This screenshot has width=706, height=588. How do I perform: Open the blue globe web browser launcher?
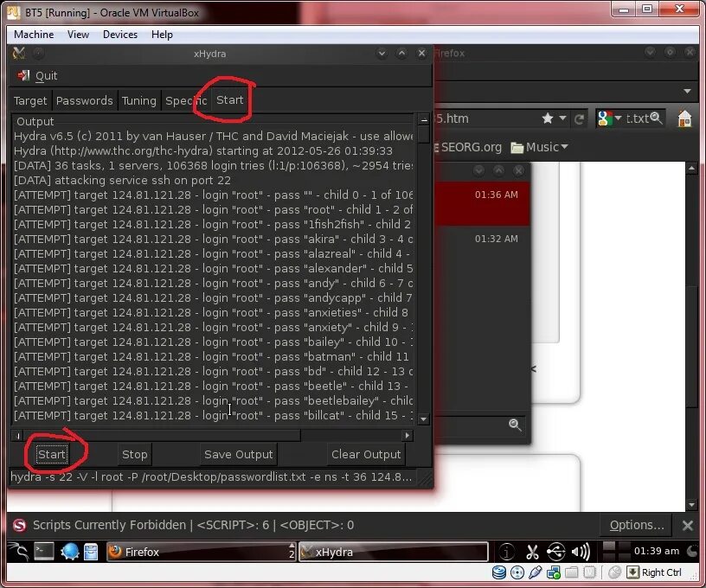[70, 552]
